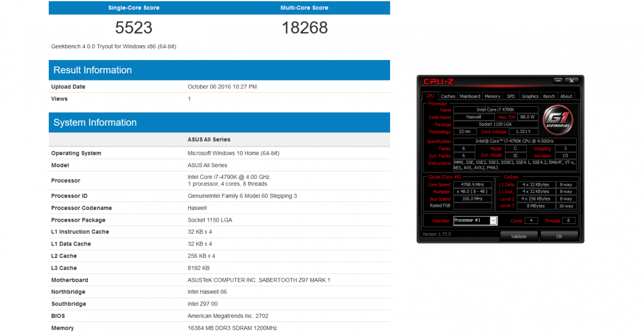644x336 pixels.
Task: Click the Core Voltage value 1.321 V
Action: click(x=523, y=131)
